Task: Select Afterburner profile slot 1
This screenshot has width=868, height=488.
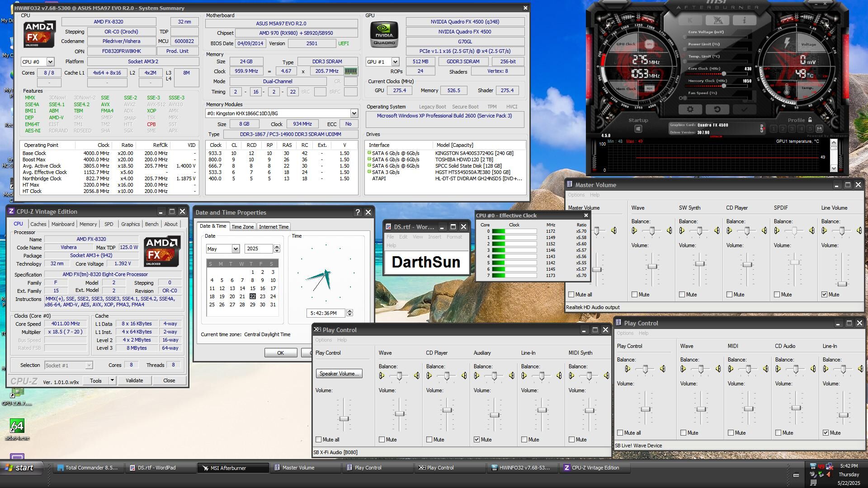Action: 774,129
